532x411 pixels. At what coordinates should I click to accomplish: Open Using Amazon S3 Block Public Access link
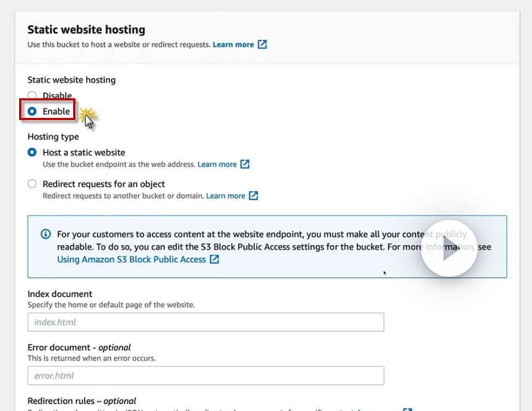[132, 260]
